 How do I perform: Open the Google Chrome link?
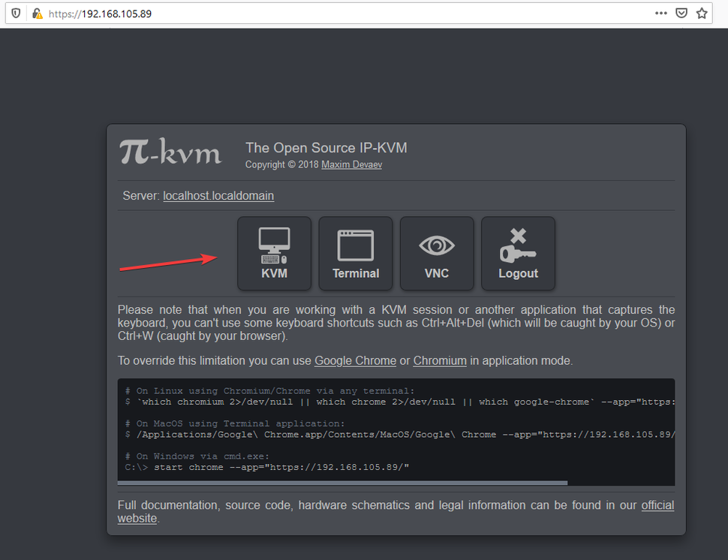point(355,360)
